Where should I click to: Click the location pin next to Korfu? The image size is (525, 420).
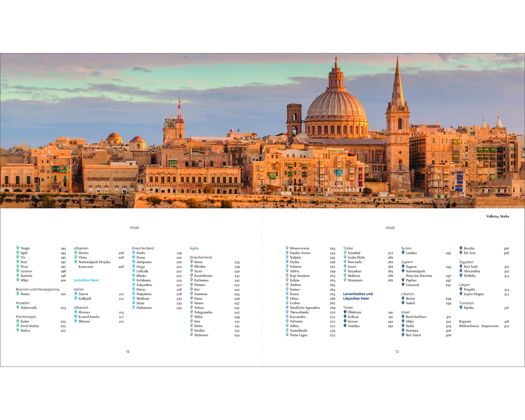click(134, 253)
